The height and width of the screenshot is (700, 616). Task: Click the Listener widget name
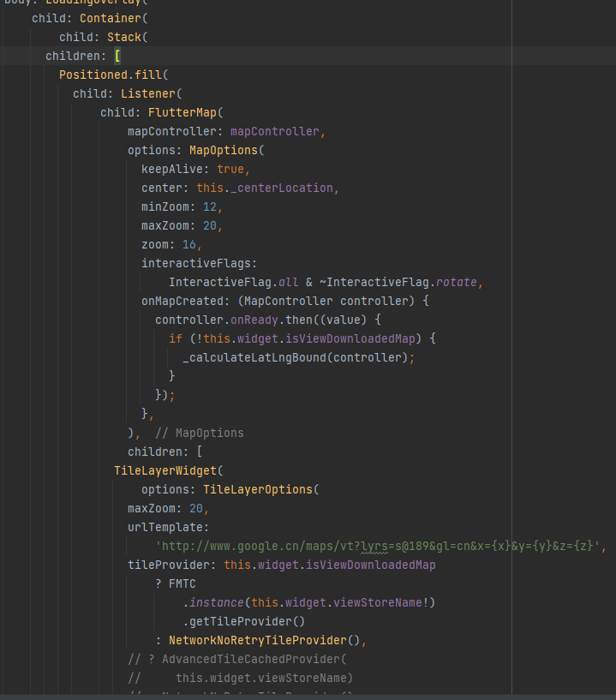tap(148, 93)
